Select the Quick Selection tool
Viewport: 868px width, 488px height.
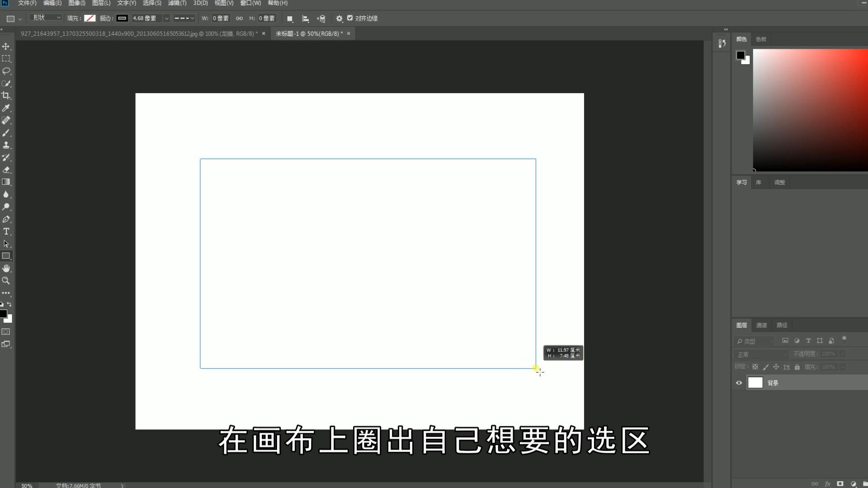click(6, 84)
